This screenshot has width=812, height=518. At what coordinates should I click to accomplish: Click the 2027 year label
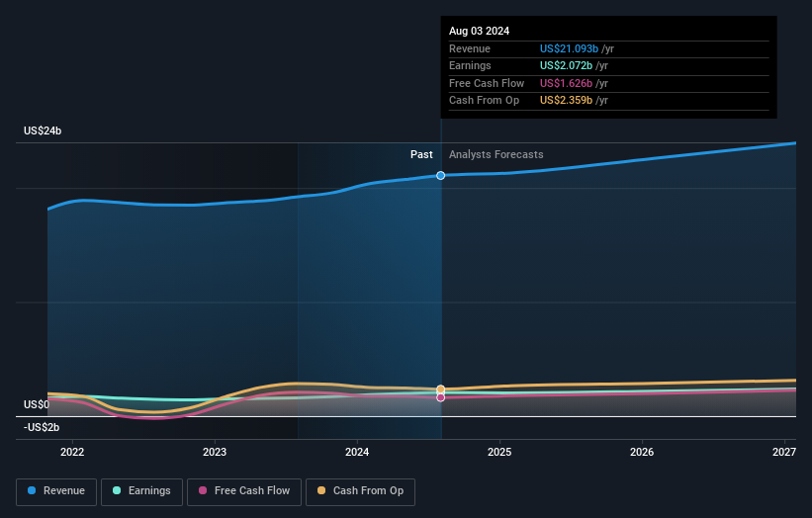784,453
